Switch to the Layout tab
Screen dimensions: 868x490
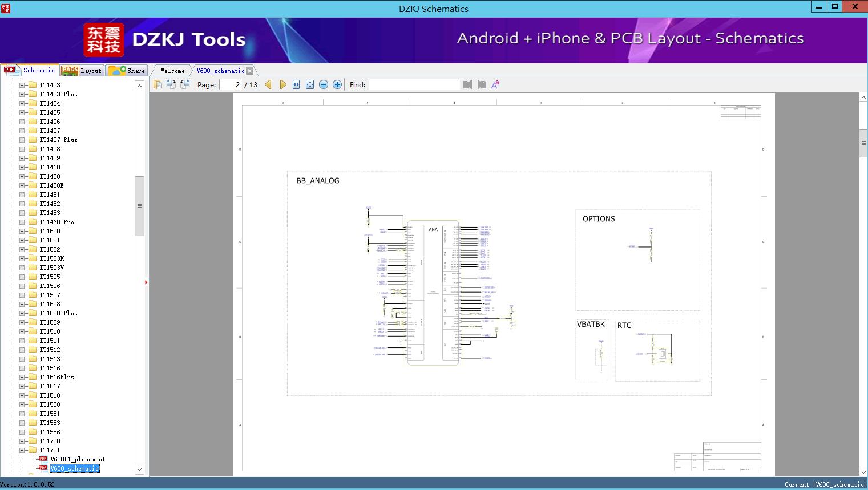click(82, 71)
